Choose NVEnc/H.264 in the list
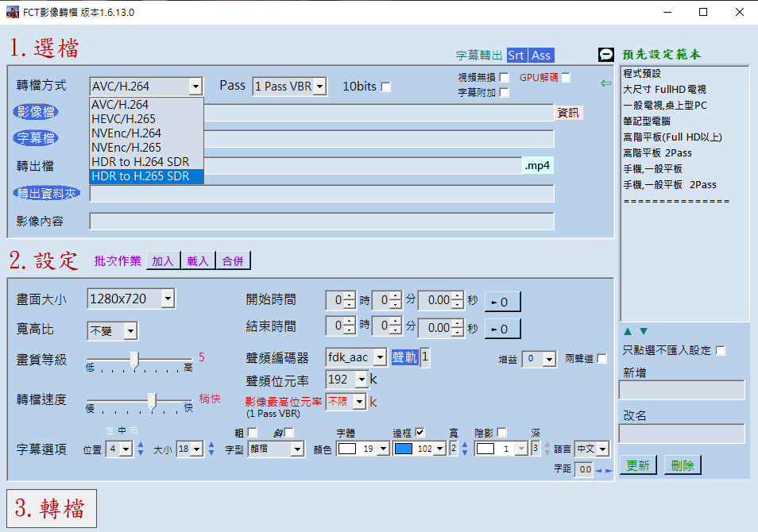 click(x=146, y=133)
